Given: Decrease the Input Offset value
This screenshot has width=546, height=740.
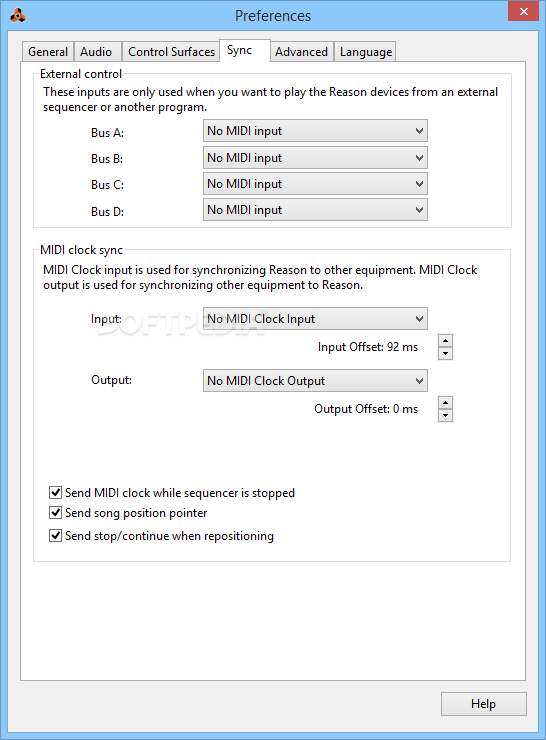Looking at the screenshot, I should point(445,353).
